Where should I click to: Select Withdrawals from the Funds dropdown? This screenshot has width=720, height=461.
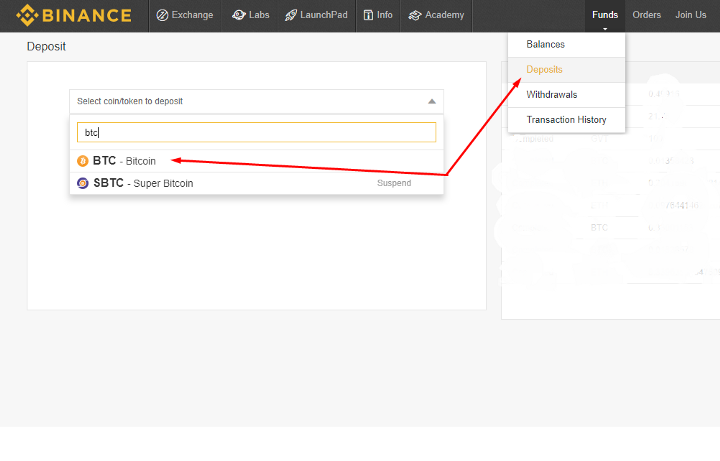click(566, 95)
